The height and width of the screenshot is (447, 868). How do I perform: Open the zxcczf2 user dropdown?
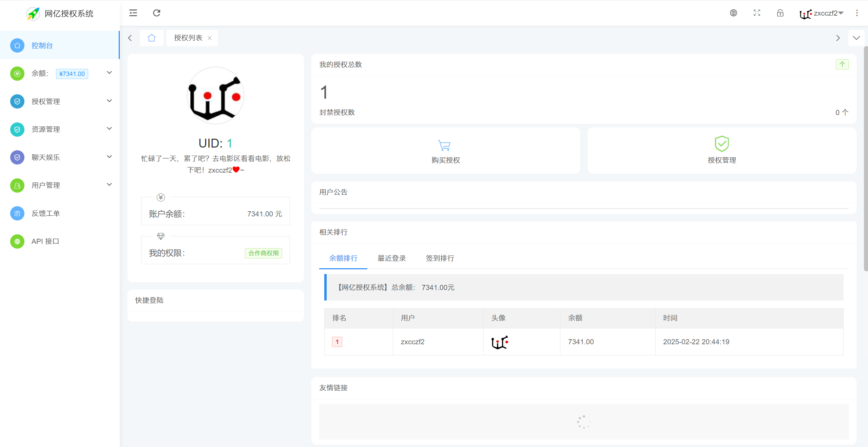click(822, 13)
